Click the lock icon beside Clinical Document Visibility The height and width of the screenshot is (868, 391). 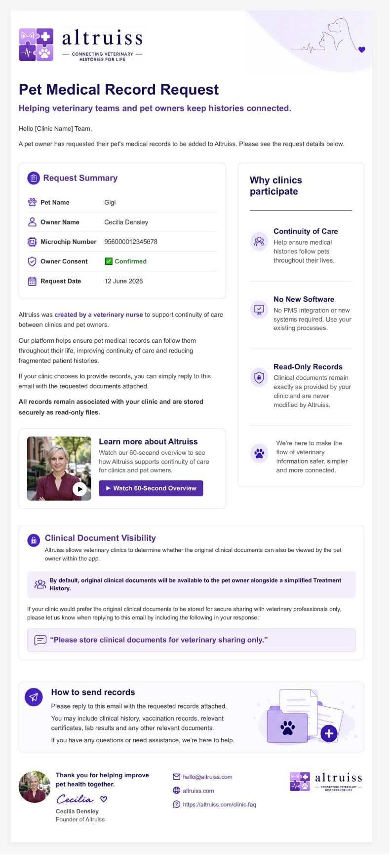coord(34,540)
